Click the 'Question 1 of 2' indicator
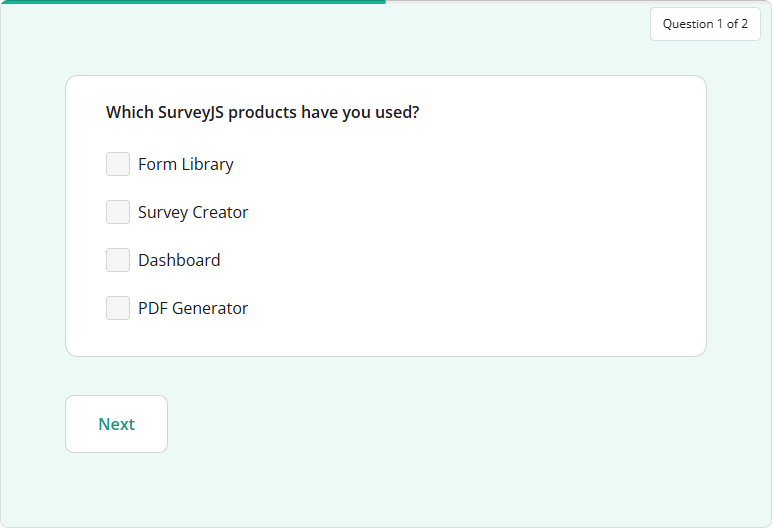This screenshot has height=528, width=772. (705, 24)
